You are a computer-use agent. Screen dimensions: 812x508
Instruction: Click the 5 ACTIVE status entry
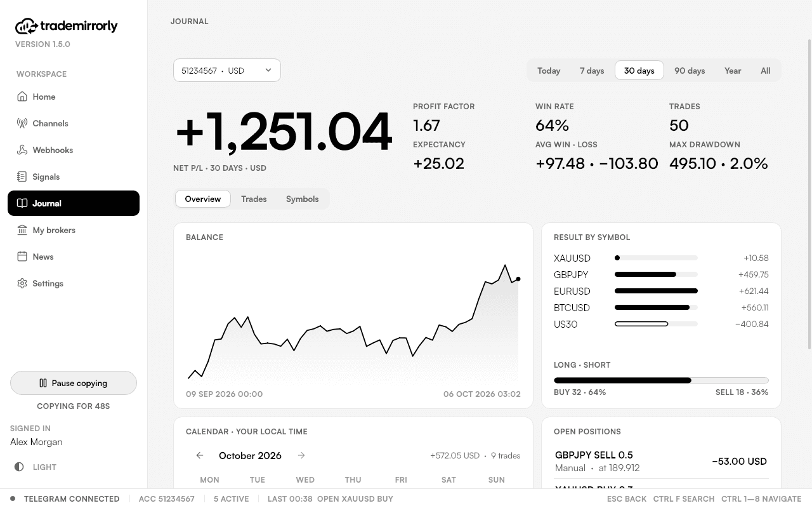[x=231, y=498]
